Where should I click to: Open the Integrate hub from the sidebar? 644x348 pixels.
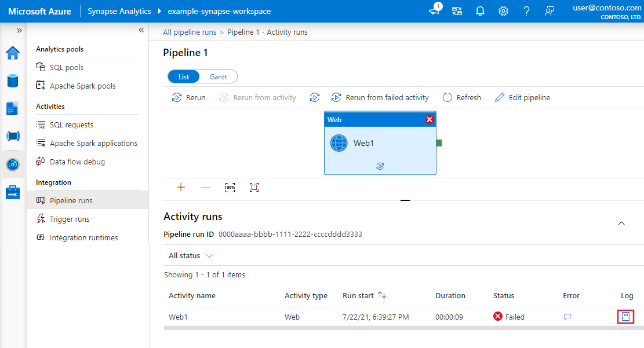pyautogui.click(x=13, y=135)
